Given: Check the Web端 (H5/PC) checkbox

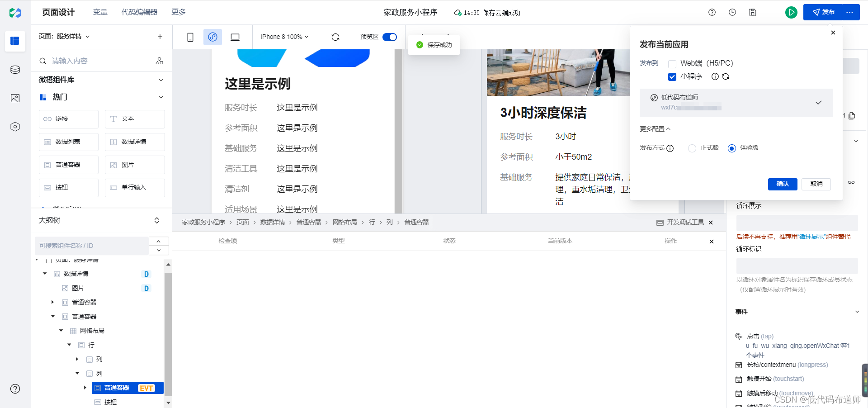Looking at the screenshot, I should pyautogui.click(x=672, y=64).
